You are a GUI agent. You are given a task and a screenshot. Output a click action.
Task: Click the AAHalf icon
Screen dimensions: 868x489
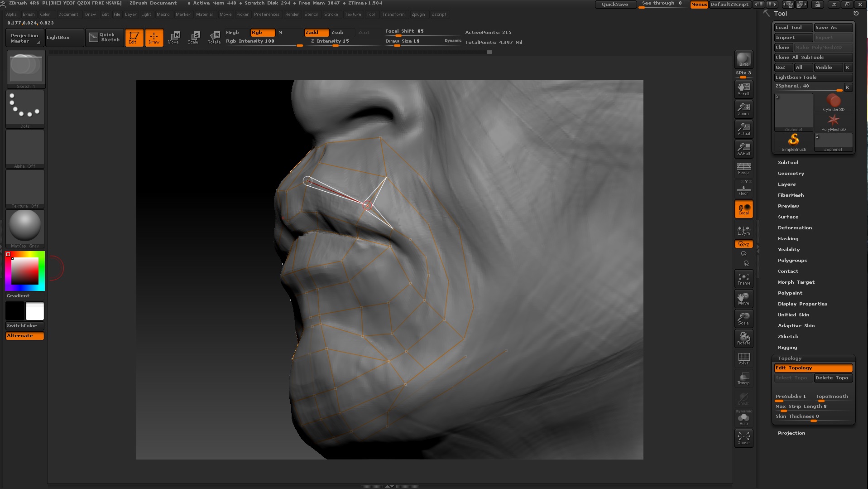point(743,149)
